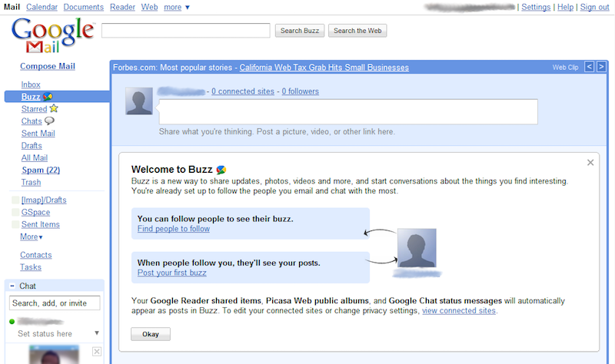
Task: Click the Search Buzz button
Action: coord(300,31)
